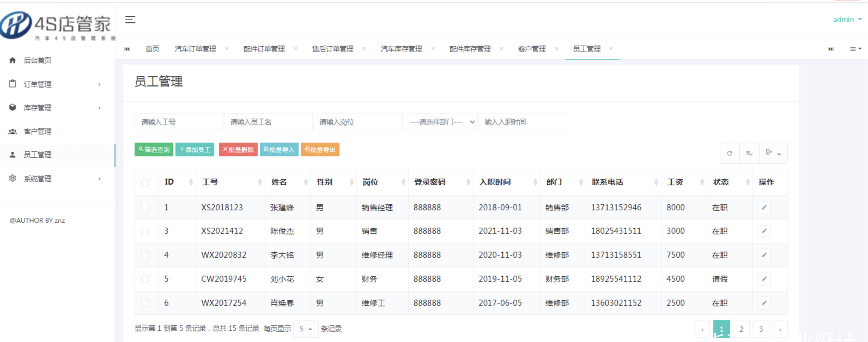Select row checkbox for 李大铭
868x342 pixels.
point(145,255)
